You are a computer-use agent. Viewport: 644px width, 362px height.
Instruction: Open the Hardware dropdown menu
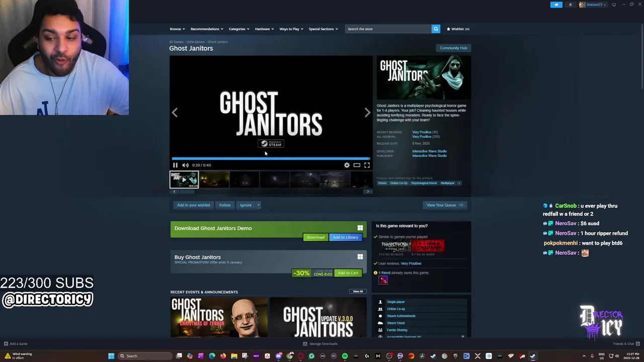point(264,29)
